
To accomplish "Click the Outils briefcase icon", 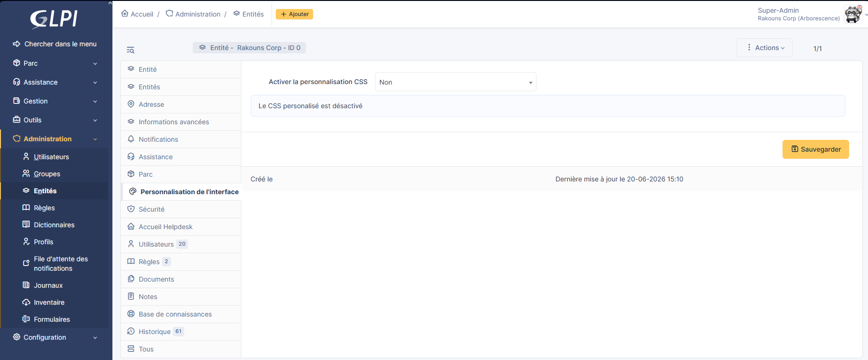I will pyautogui.click(x=17, y=120).
